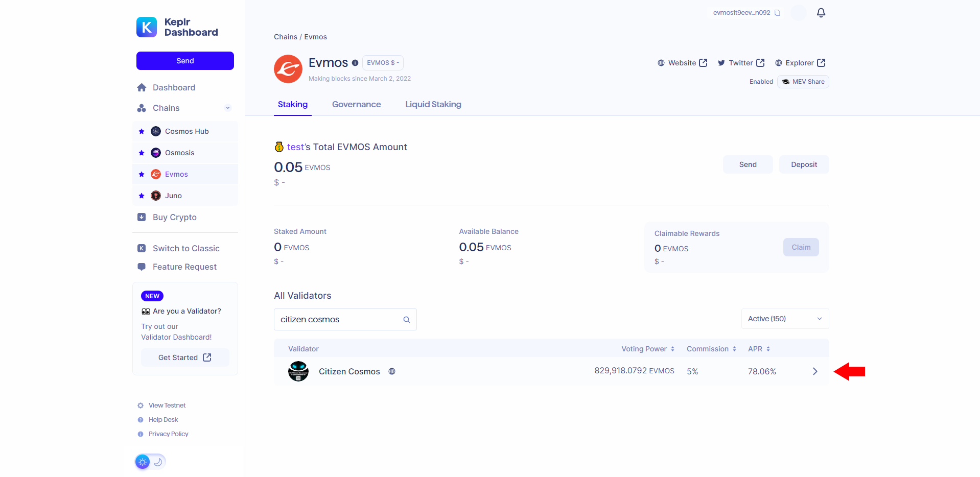Viewport: 980px width, 477px height.
Task: Expand Citizen Cosmos row arrow
Action: (x=815, y=371)
